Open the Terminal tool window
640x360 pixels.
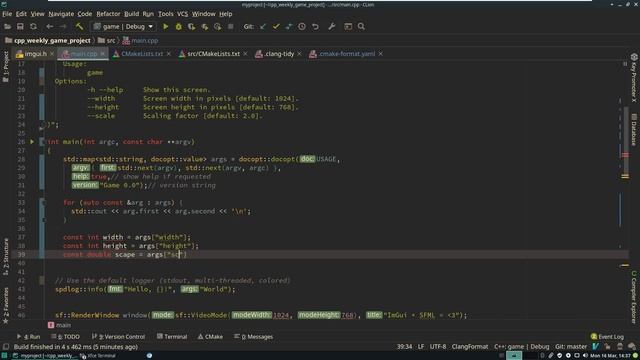coord(172,337)
